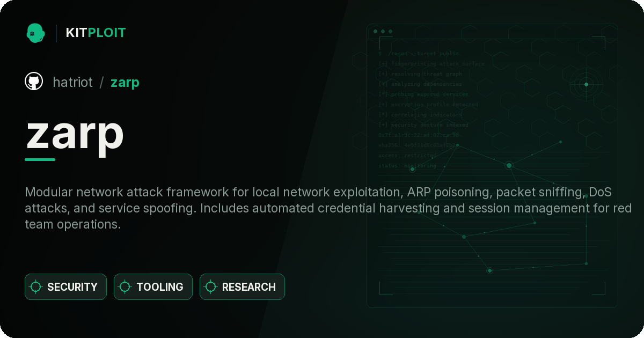Click the 'fingerprinting attack surface' terminal line

click(x=431, y=64)
